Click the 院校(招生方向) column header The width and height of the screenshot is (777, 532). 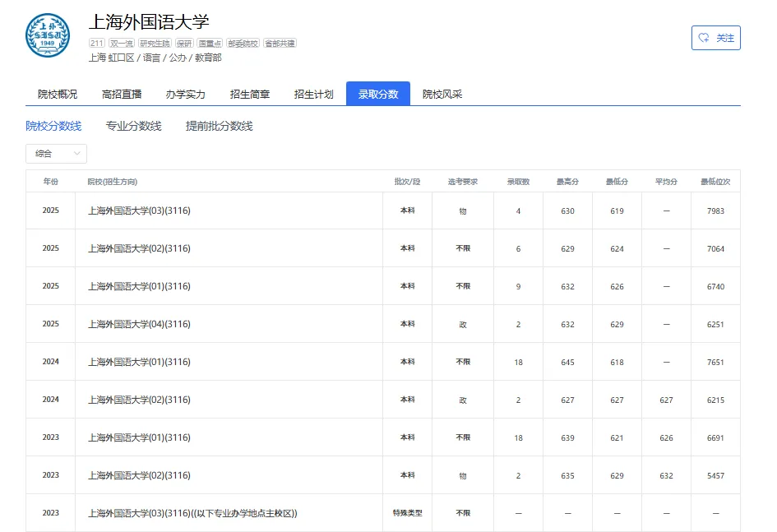pos(113,182)
